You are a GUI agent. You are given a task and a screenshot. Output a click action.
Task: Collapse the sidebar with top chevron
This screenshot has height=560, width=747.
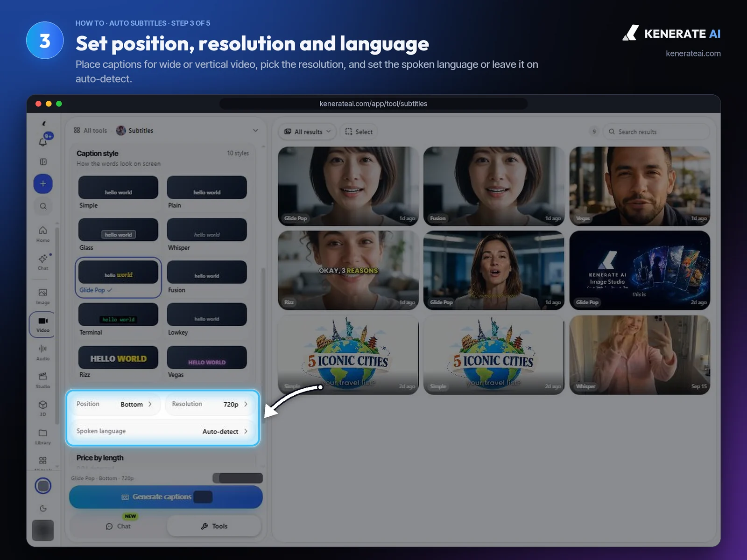click(43, 124)
